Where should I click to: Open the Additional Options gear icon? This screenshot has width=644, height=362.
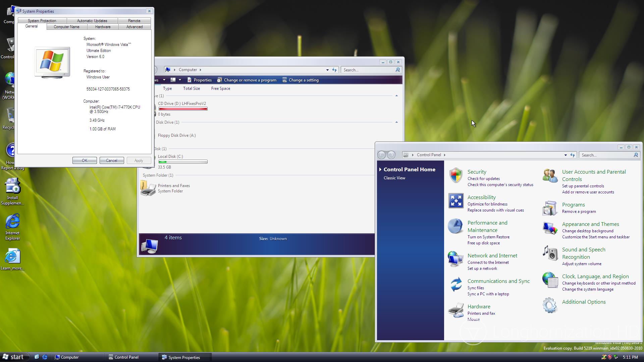point(549,305)
